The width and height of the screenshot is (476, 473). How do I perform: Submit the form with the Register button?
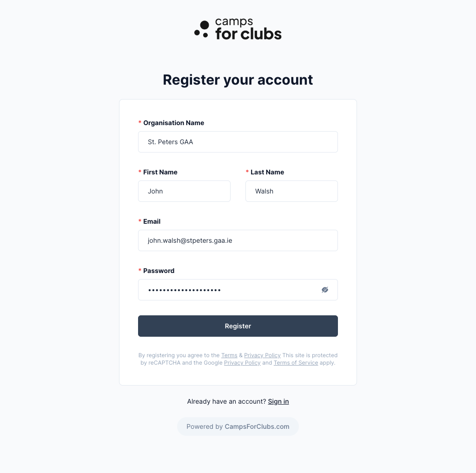(x=238, y=326)
